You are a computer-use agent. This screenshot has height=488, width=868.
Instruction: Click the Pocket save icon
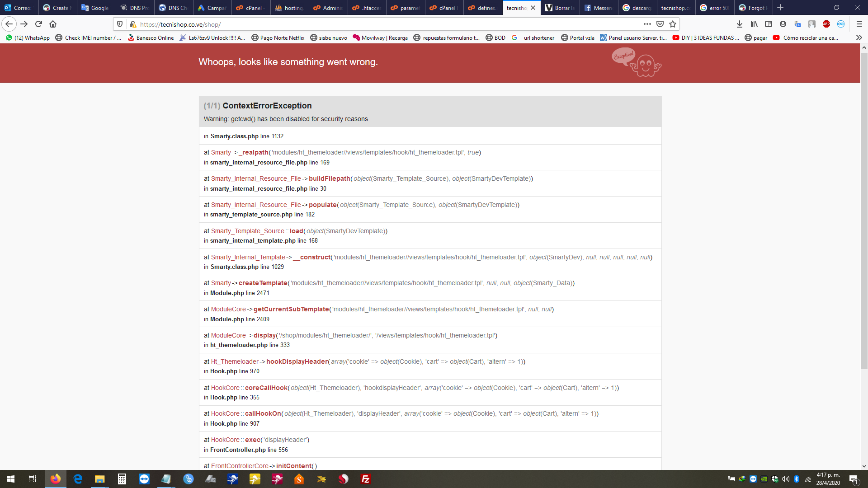click(x=660, y=24)
